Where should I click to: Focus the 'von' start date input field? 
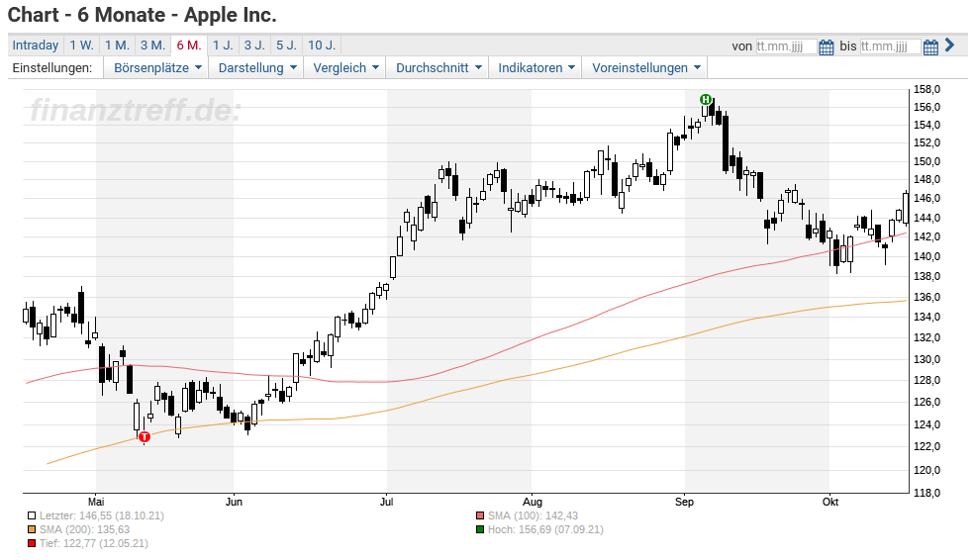point(786,47)
